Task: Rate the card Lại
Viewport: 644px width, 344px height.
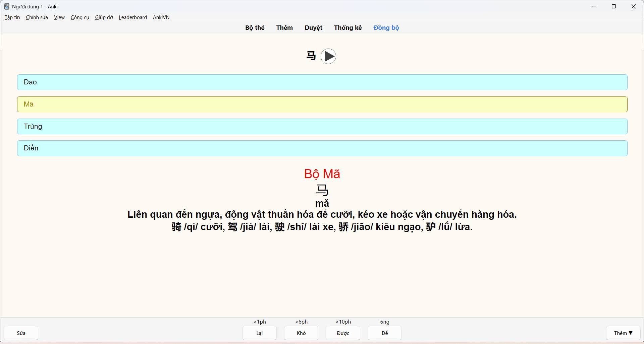Action: tap(260, 333)
